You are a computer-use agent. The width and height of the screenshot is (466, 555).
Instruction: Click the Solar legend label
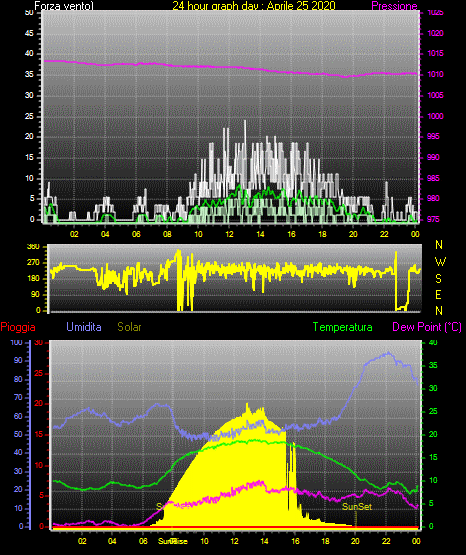(x=129, y=327)
